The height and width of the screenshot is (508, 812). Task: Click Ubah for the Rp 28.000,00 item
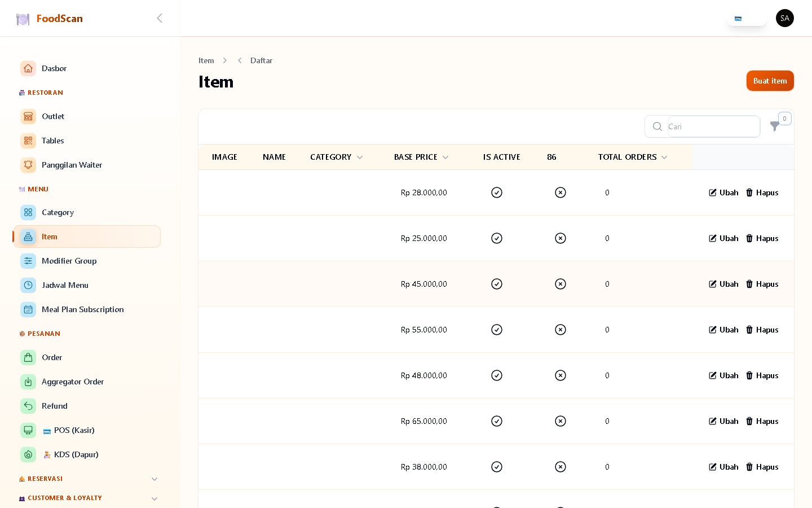723,192
